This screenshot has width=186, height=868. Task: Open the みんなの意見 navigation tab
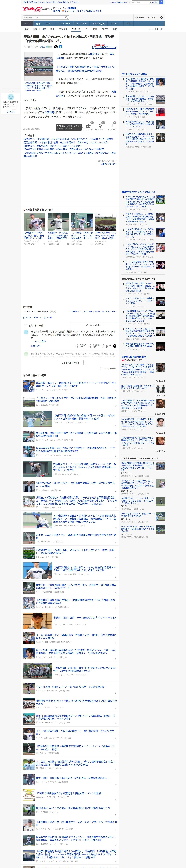pyautogui.click(x=98, y=24)
